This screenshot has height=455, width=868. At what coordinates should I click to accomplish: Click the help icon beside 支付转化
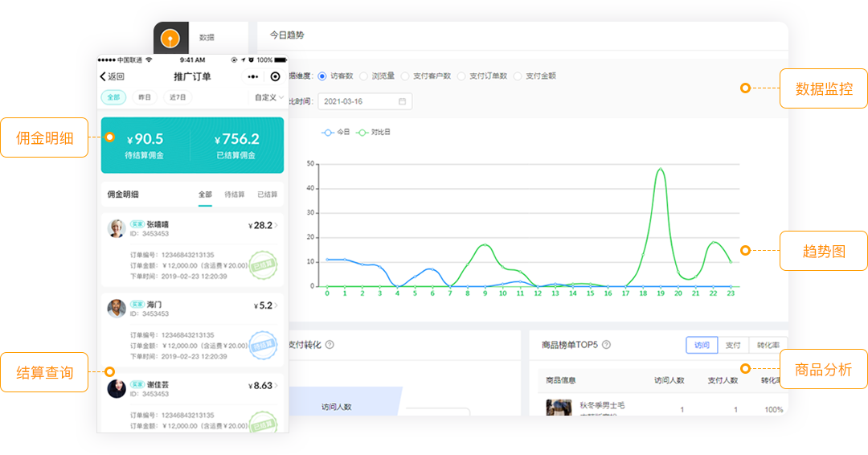[x=330, y=345]
